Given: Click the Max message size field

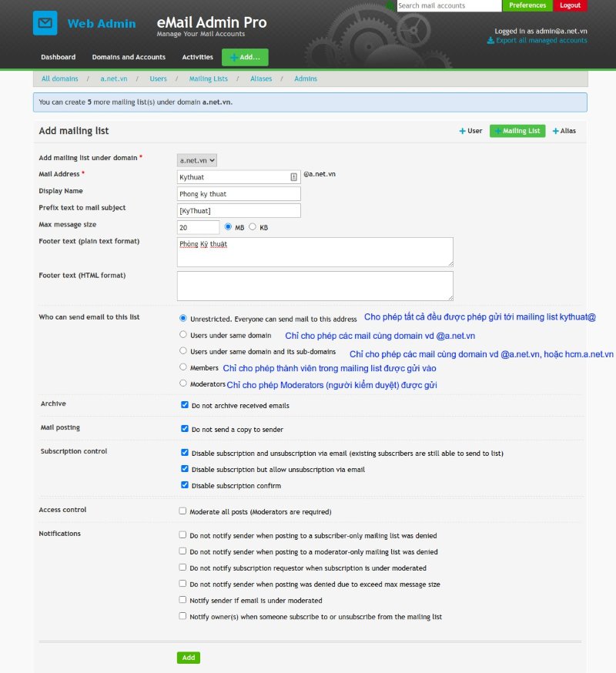Looking at the screenshot, I should click(x=199, y=227).
